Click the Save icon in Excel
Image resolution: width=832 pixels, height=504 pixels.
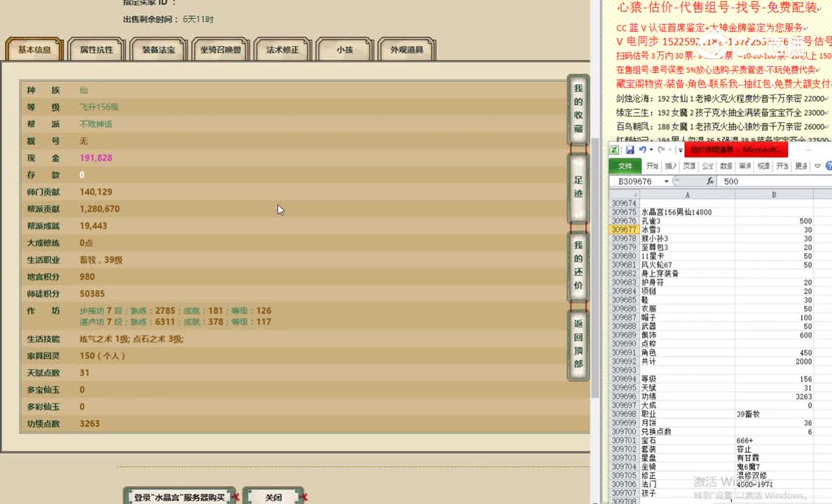click(x=630, y=150)
